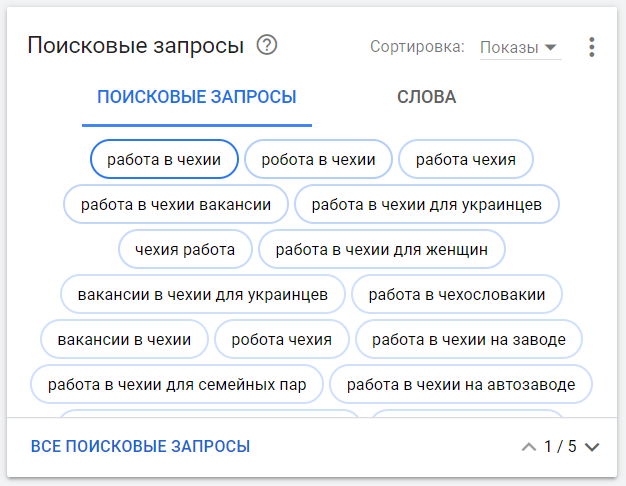Switch to the ПОИСКОВЫЕ ЗАПРОСЫ tab
Screen dimensions: 626x486
click(197, 97)
